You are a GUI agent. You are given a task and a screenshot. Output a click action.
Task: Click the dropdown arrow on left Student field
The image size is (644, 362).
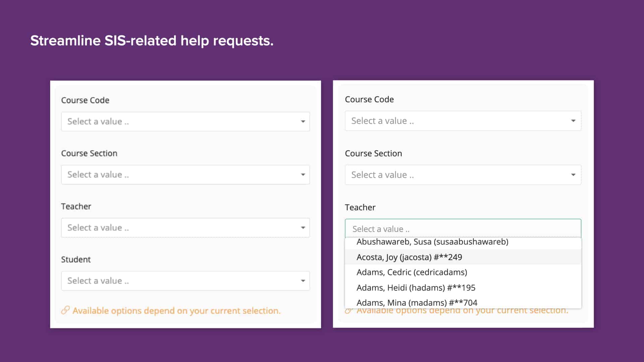tap(303, 281)
